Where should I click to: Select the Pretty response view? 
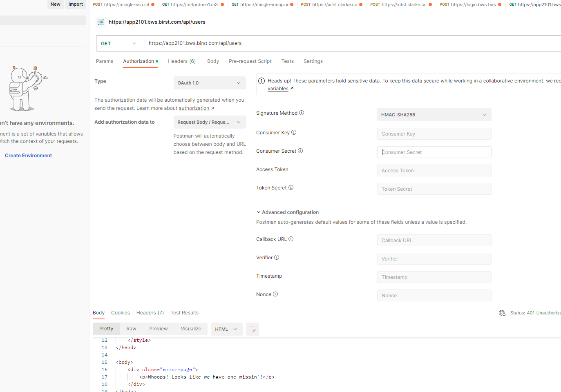[x=106, y=329]
